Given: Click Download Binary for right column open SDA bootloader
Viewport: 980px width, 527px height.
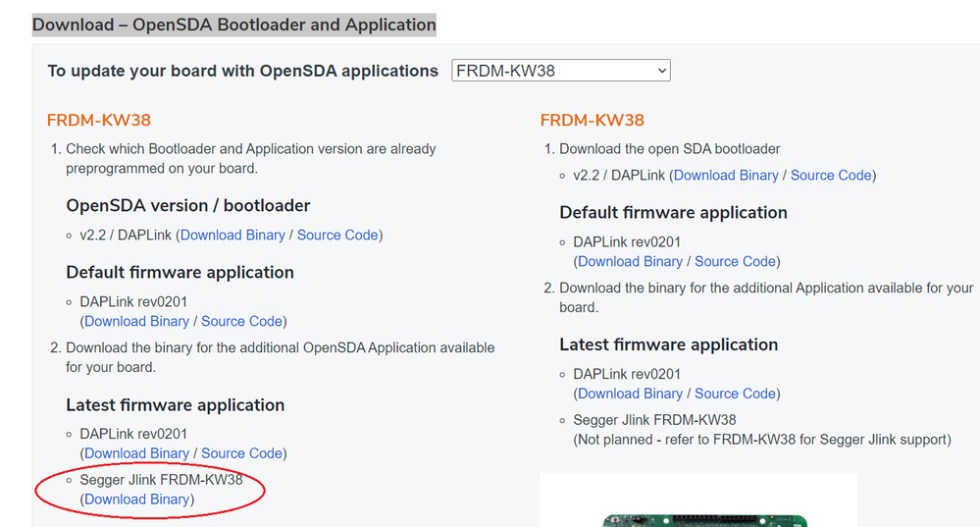Looking at the screenshot, I should [x=726, y=176].
